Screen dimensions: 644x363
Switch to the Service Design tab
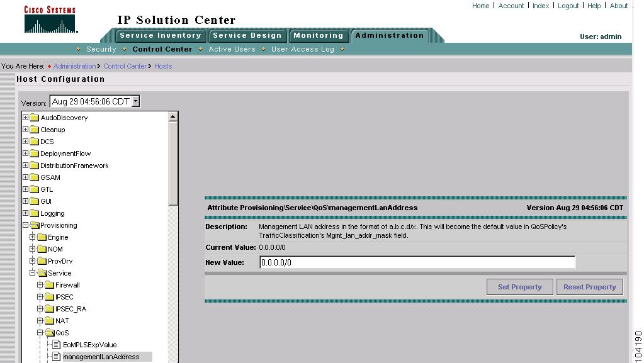point(247,36)
